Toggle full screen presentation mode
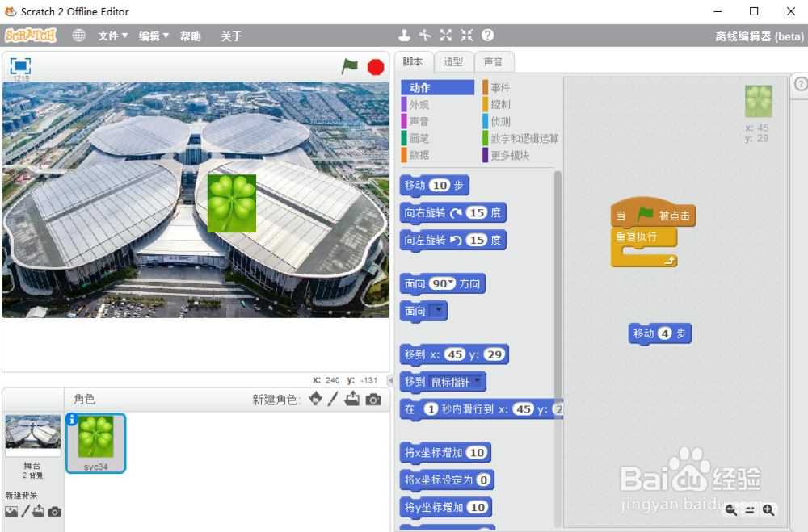Image resolution: width=808 pixels, height=532 pixels. [x=21, y=65]
